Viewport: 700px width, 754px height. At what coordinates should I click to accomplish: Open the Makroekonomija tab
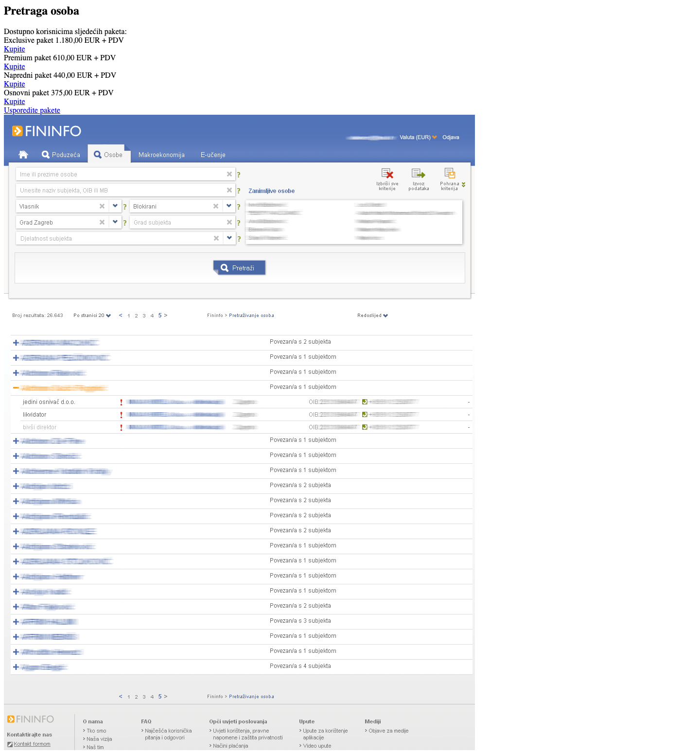coord(161,155)
